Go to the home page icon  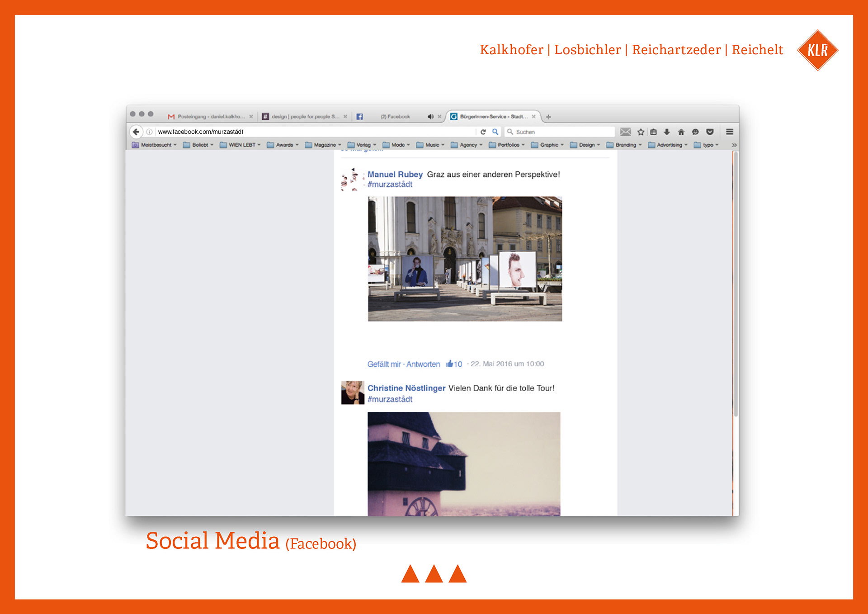pyautogui.click(x=681, y=132)
